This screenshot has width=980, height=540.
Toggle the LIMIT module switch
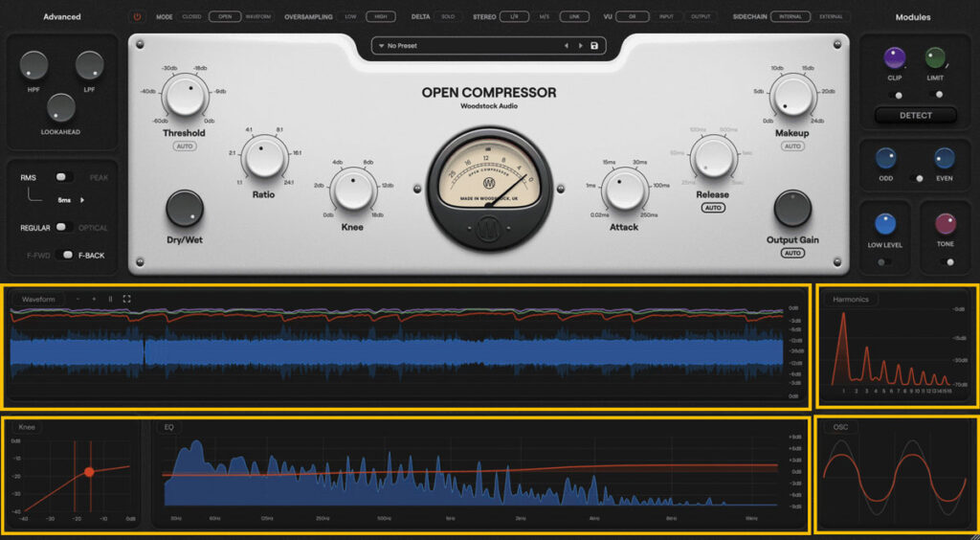pyautogui.click(x=936, y=95)
